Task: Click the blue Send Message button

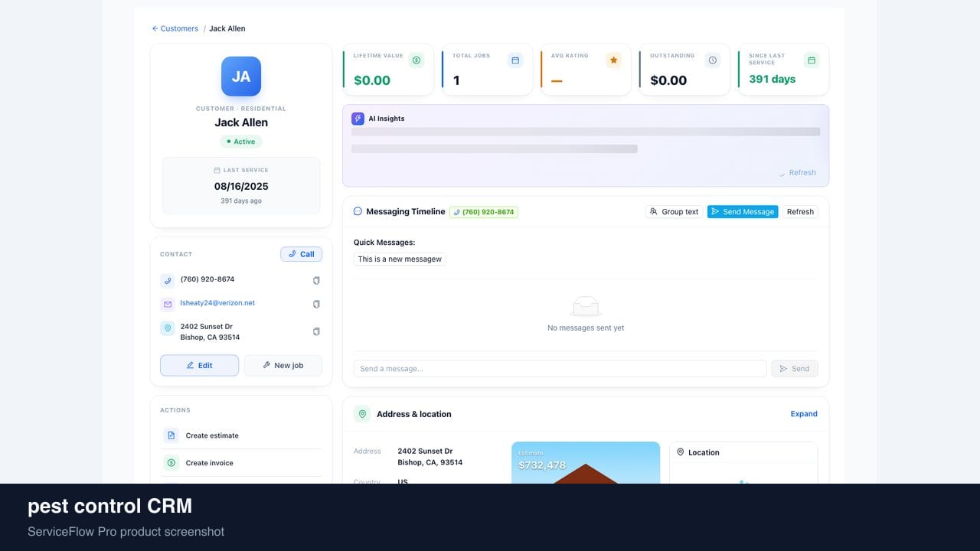Action: pos(743,212)
